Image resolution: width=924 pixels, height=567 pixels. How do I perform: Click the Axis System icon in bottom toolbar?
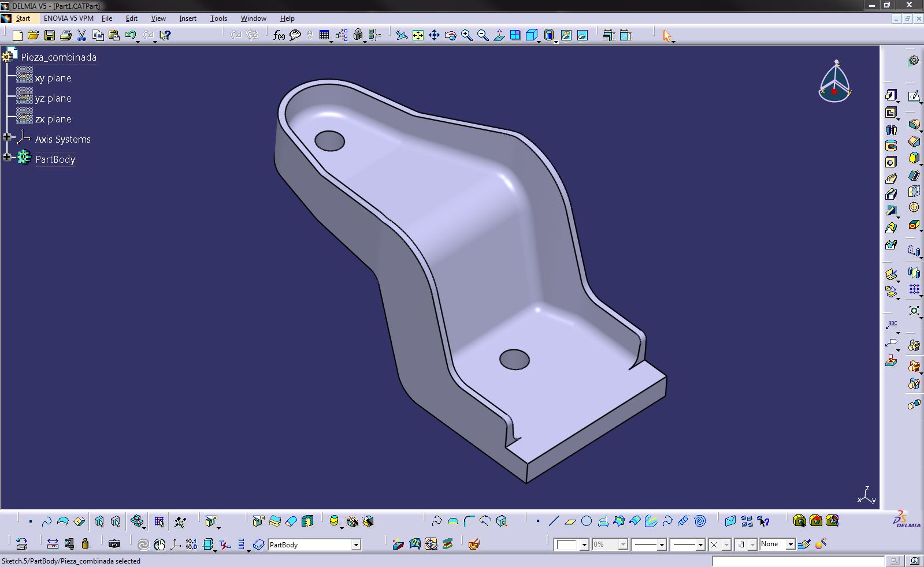click(175, 544)
